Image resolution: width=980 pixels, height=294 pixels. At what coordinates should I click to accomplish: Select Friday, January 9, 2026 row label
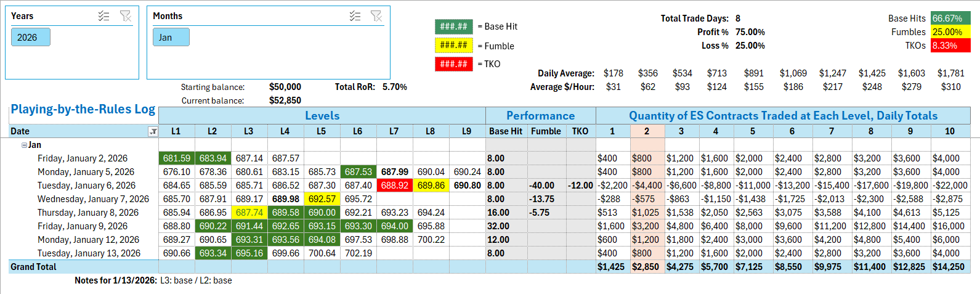pyautogui.click(x=83, y=226)
